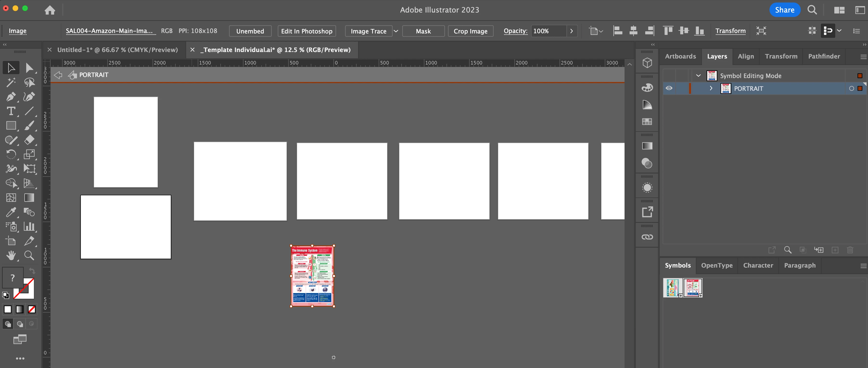Exit symbol editing mode with back arrow

(58, 75)
